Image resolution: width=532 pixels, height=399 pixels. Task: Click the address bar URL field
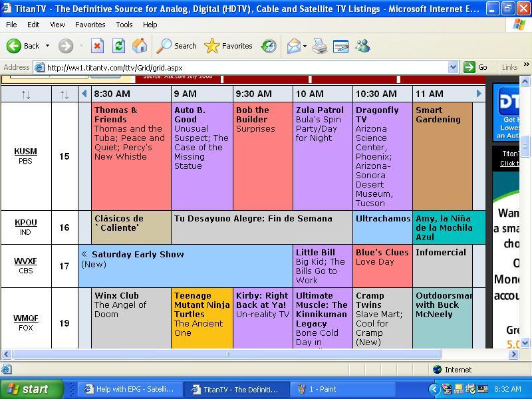[246, 68]
